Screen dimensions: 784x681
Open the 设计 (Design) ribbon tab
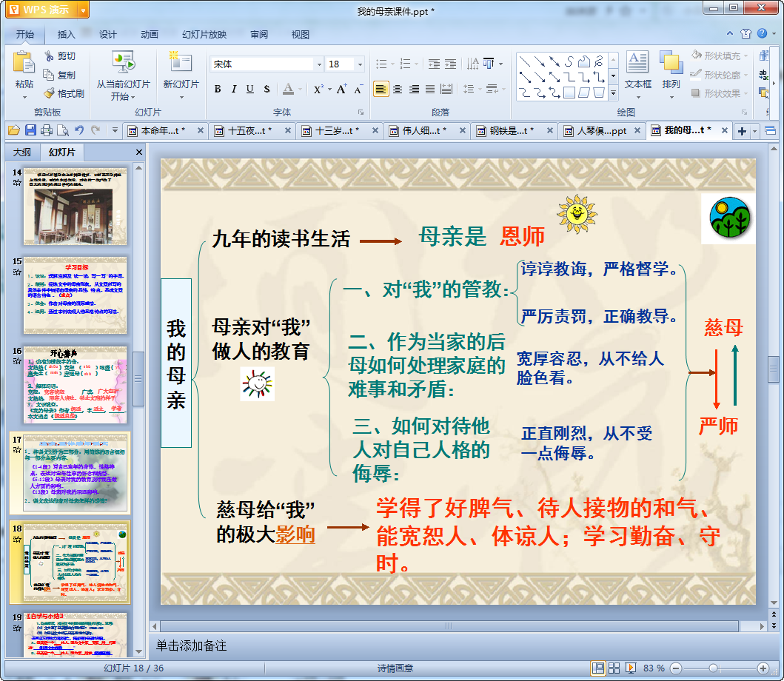coord(107,35)
